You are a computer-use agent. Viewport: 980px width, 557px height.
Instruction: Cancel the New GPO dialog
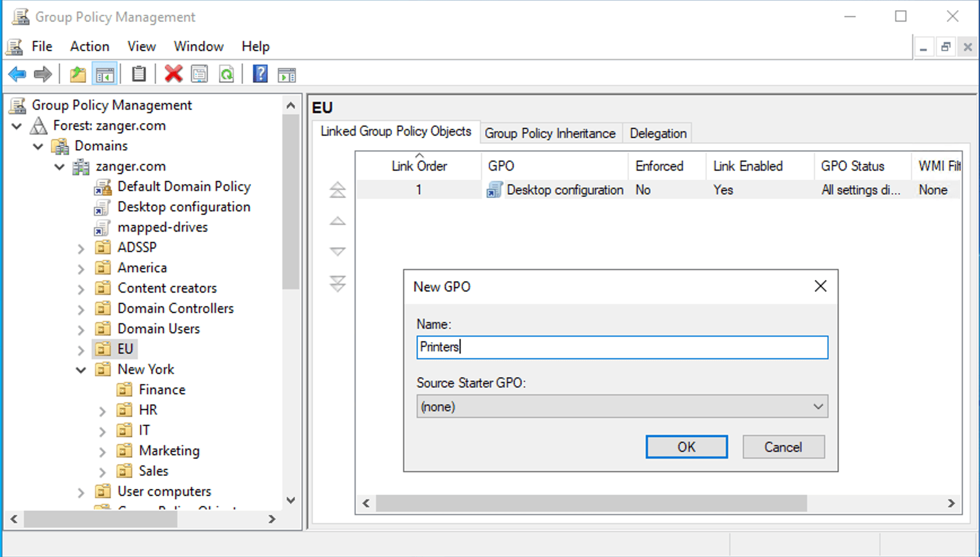(783, 447)
